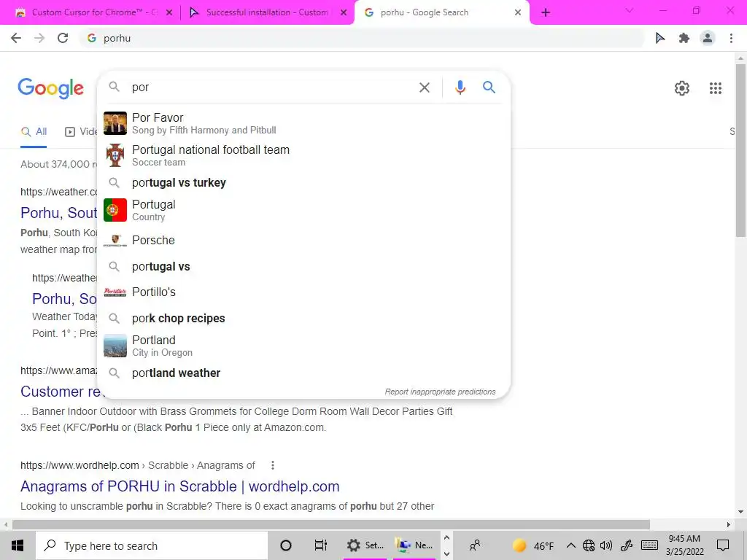The width and height of the screenshot is (747, 560).
Task: Open the touch keyboard icon
Action: tap(650, 545)
